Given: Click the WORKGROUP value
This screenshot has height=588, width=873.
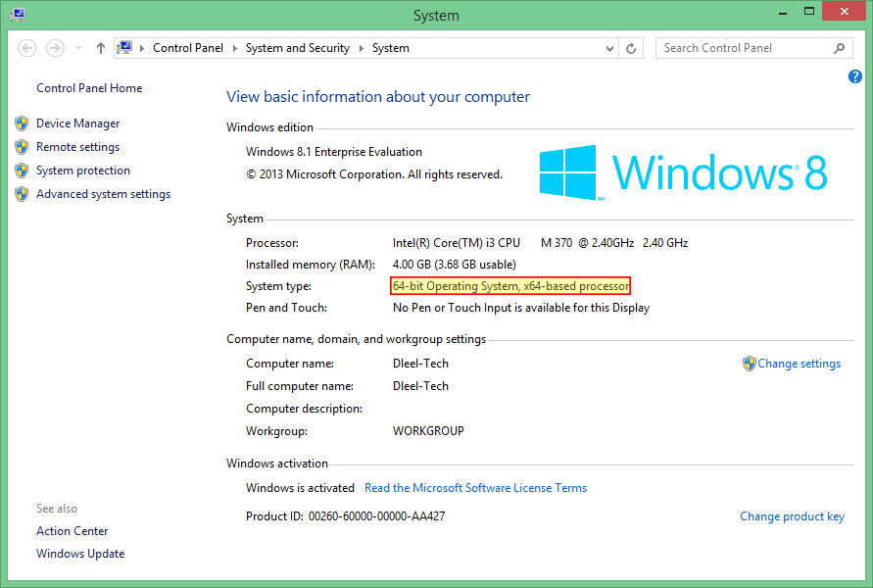Looking at the screenshot, I should tap(429, 431).
